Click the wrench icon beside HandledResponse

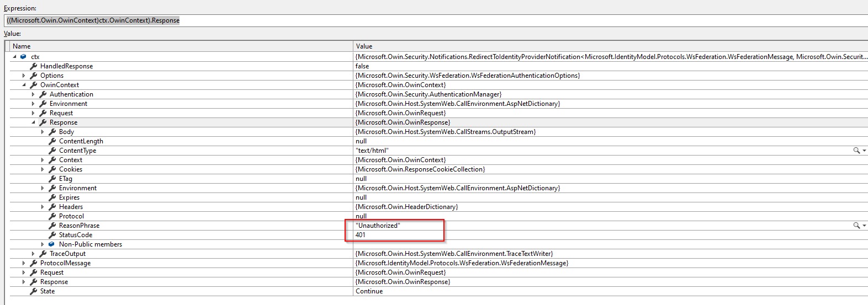(x=33, y=66)
